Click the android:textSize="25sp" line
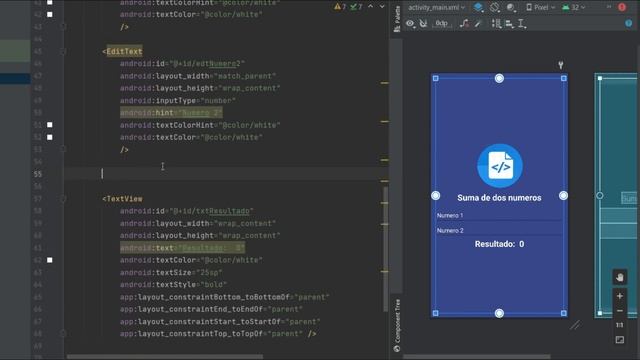640x360 pixels. pyautogui.click(x=171, y=272)
